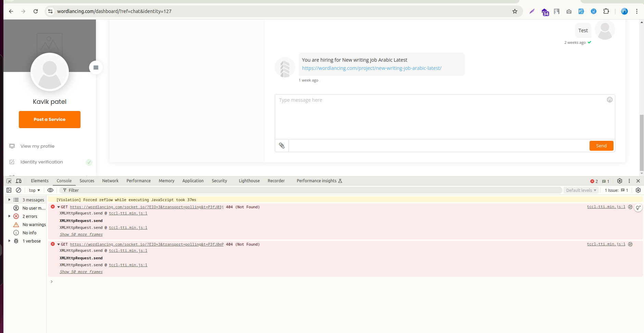Open DevTools settings gear icon
This screenshot has width=644, height=333.
click(x=619, y=181)
